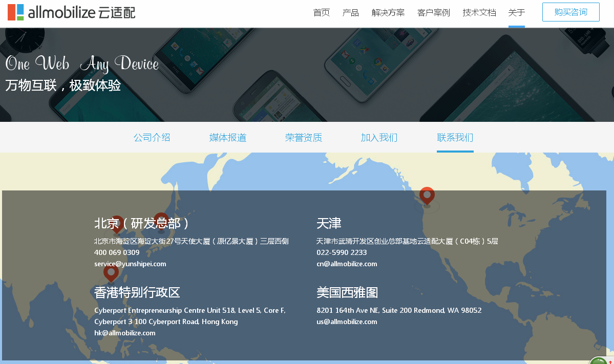Select the 荣誉资质 tab
The image size is (614, 364).
click(304, 137)
